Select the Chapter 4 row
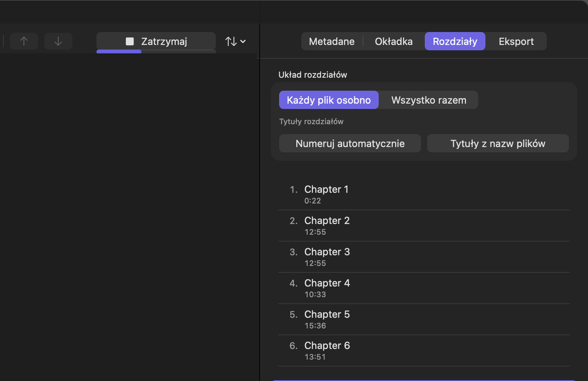Screen dimensions: 588x381 [x=424, y=288]
